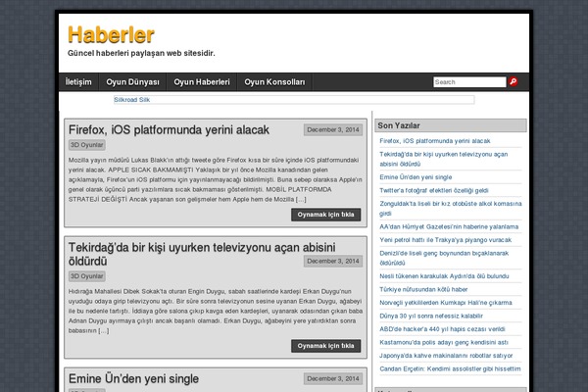
Task: Open article title Emine Ün'den yeni single
Action: (133, 379)
